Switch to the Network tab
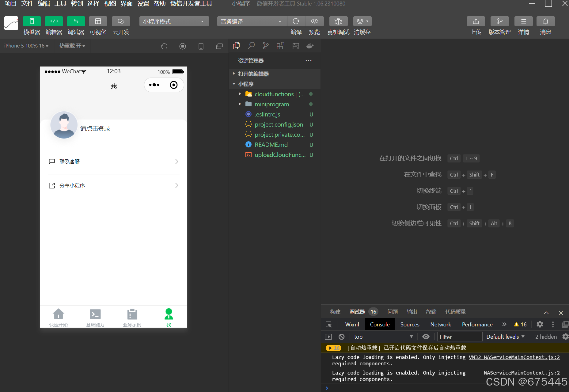Viewport: 569px width, 392px height. [441, 324]
